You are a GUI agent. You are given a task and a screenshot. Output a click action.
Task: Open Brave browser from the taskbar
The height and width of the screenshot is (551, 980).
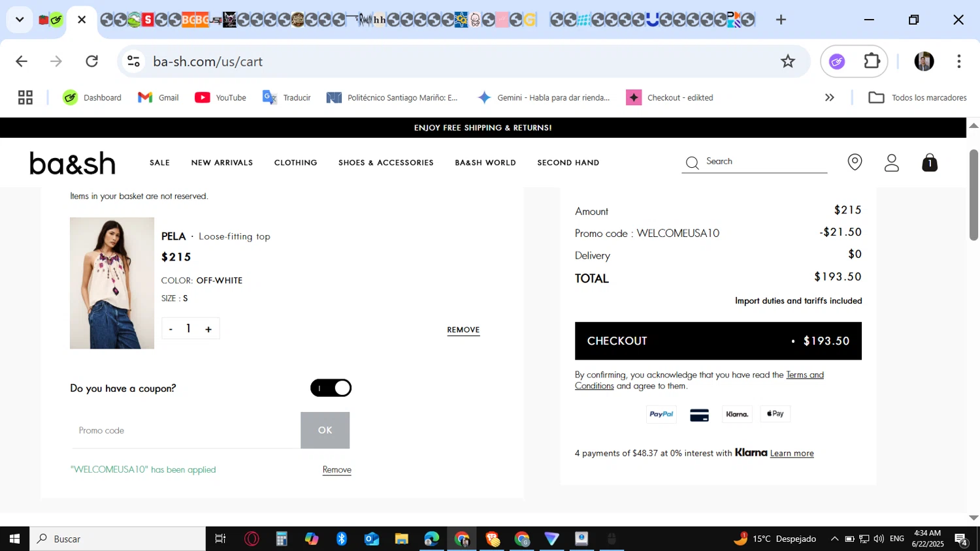coord(493,539)
